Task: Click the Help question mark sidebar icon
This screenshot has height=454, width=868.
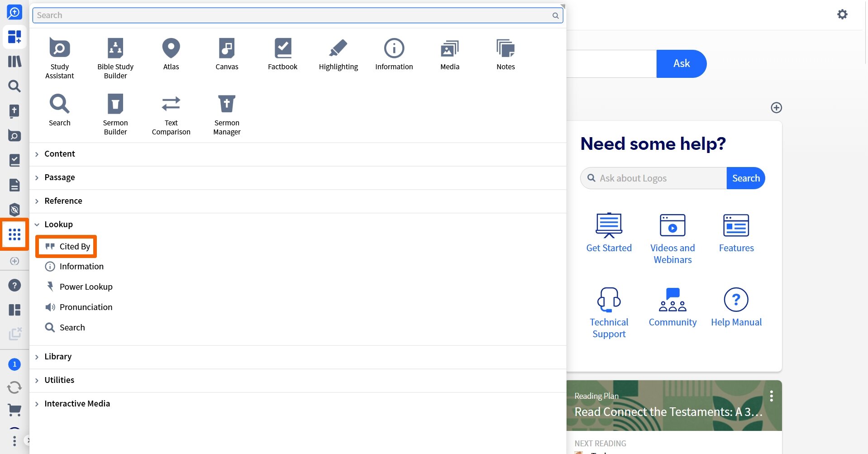Action: (14, 285)
